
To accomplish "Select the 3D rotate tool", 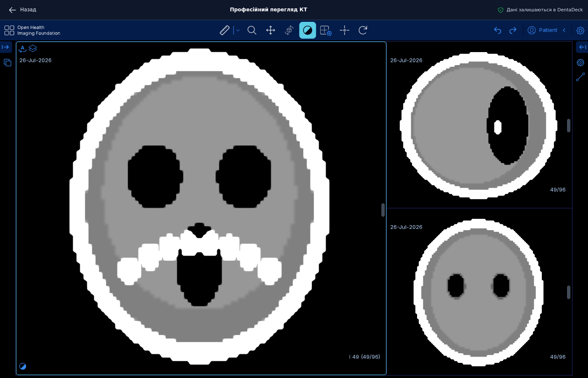I will tap(289, 30).
